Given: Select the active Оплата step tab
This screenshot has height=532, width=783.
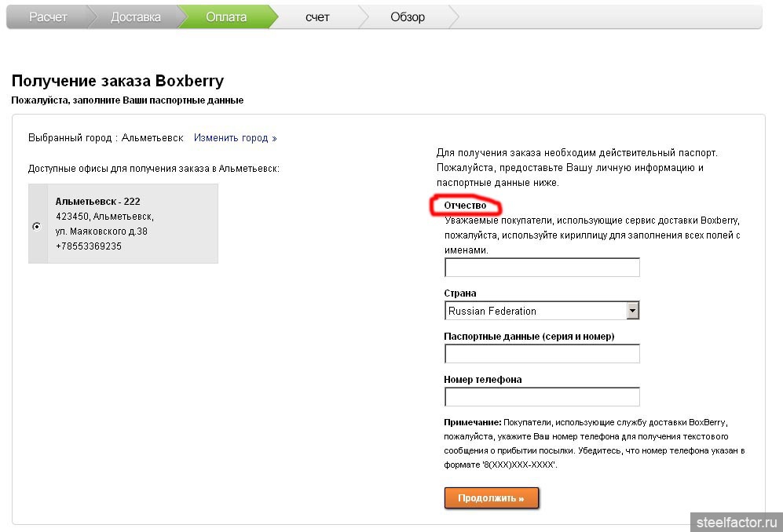Looking at the screenshot, I should 226,16.
